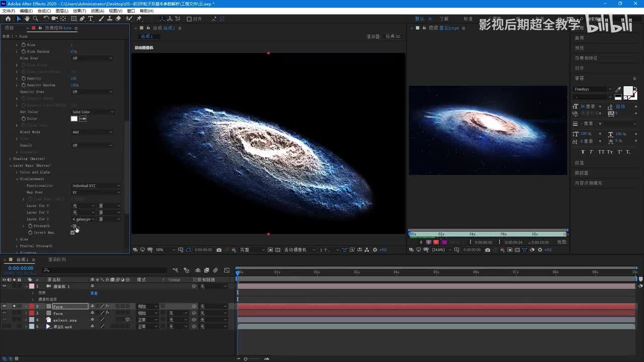Open the 效果(T) menu
The image size is (644, 362).
[x=79, y=11]
